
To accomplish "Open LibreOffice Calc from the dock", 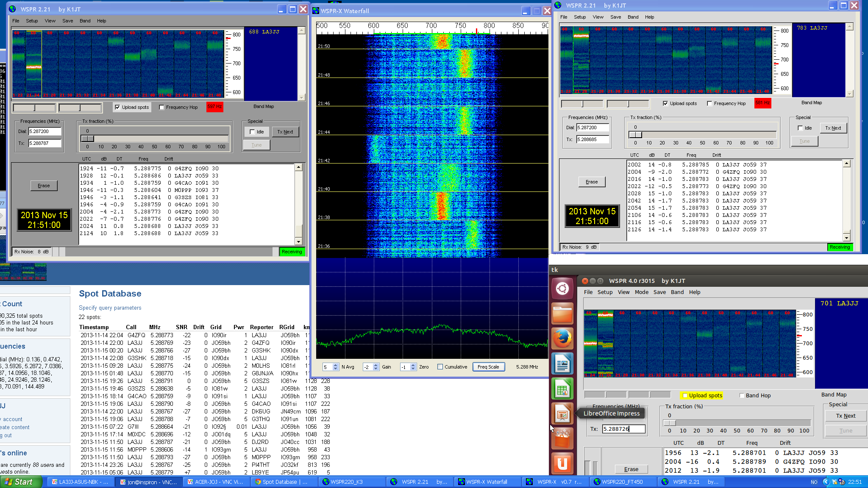I will pyautogui.click(x=562, y=389).
